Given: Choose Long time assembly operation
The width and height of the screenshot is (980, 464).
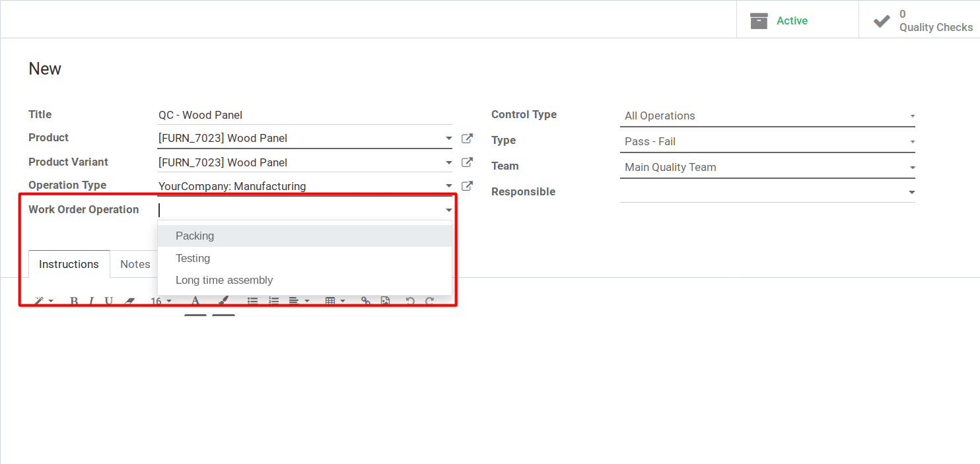Looking at the screenshot, I should (304, 280).
